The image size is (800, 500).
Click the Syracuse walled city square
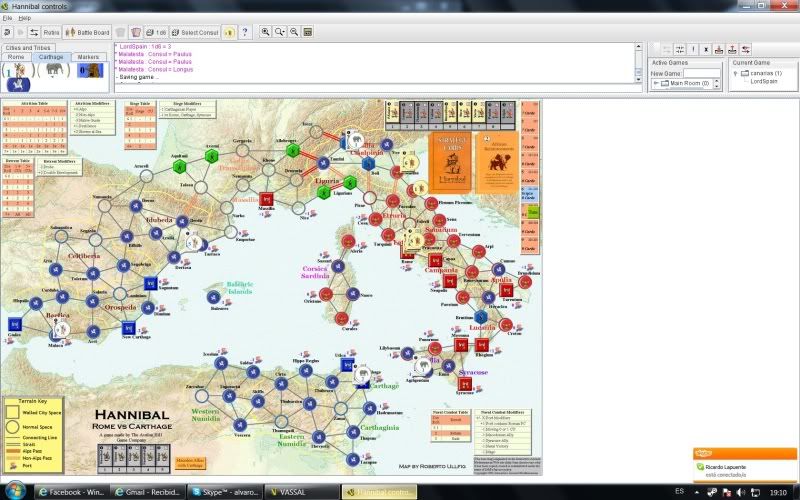point(464,384)
